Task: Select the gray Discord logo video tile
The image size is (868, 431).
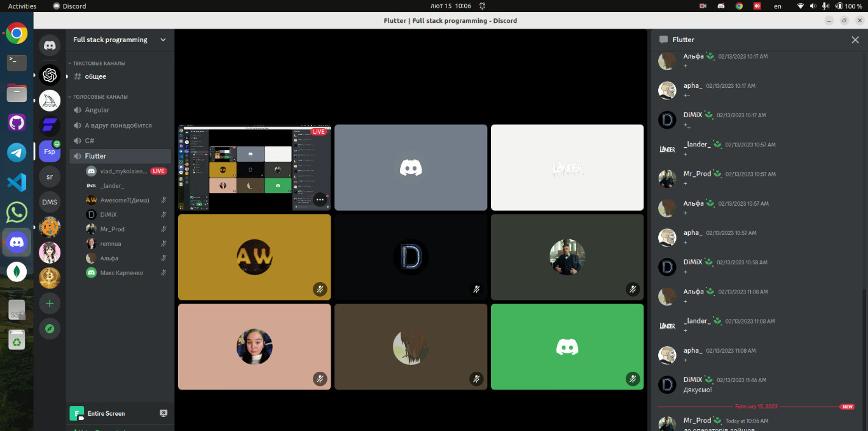Action: (x=411, y=167)
